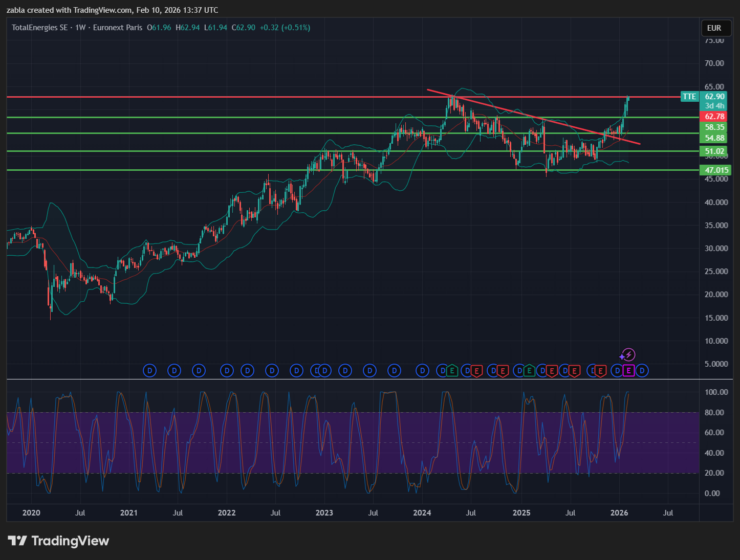Select the green 58.35 price level label
This screenshot has width=740, height=560.
pos(714,127)
